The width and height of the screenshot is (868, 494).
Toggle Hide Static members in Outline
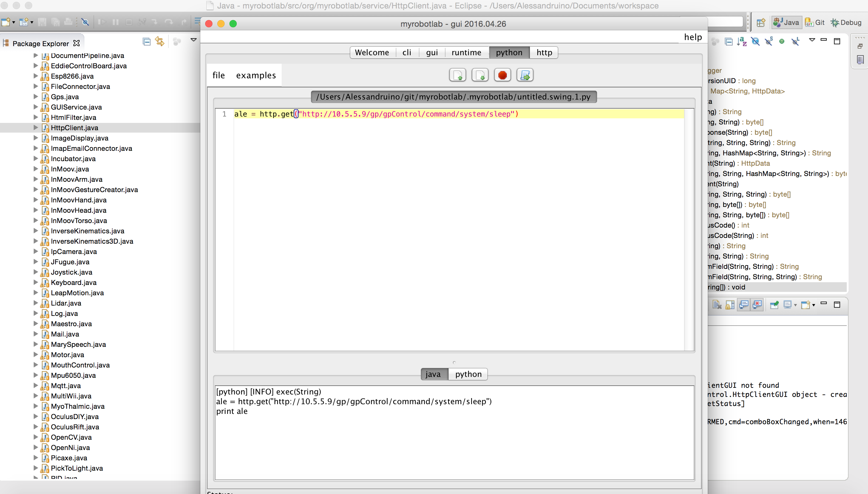tap(768, 41)
